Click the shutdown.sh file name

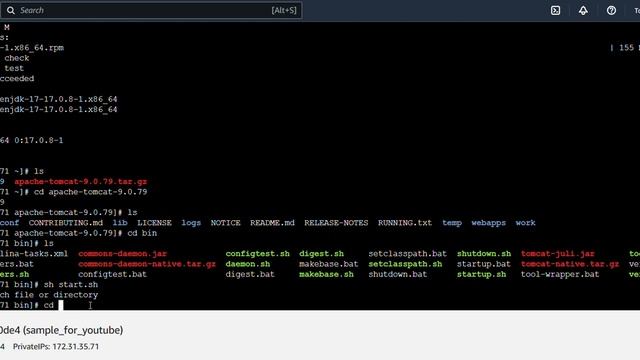tap(484, 254)
